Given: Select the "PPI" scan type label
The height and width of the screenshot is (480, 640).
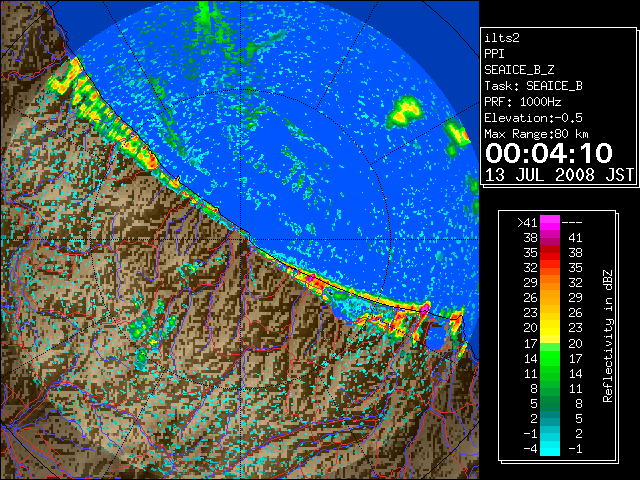Looking at the screenshot, I should point(494,54).
